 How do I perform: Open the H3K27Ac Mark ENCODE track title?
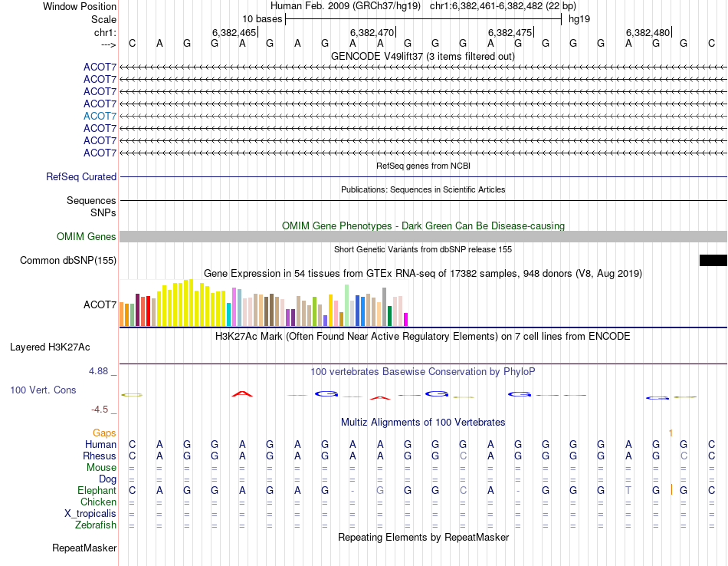pyautogui.click(x=423, y=337)
